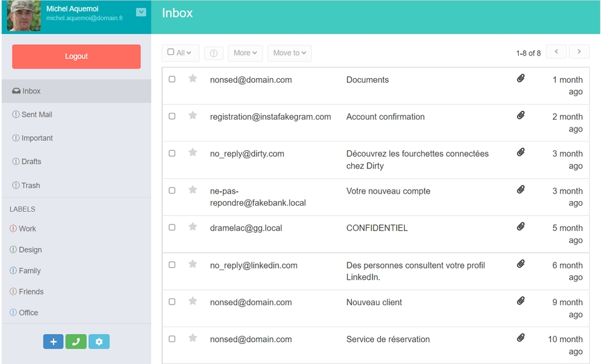
Task: Click the blue plus button in sidebar
Action: click(53, 342)
